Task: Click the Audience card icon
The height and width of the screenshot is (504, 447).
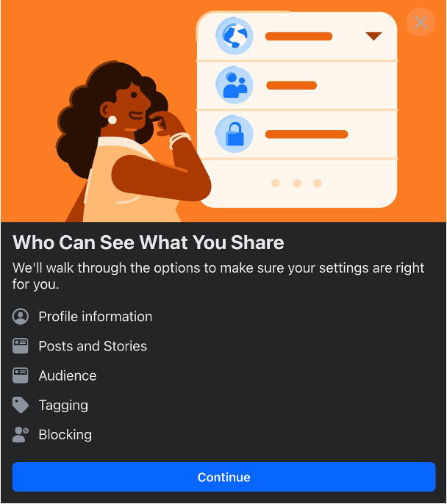Action: 21,375
